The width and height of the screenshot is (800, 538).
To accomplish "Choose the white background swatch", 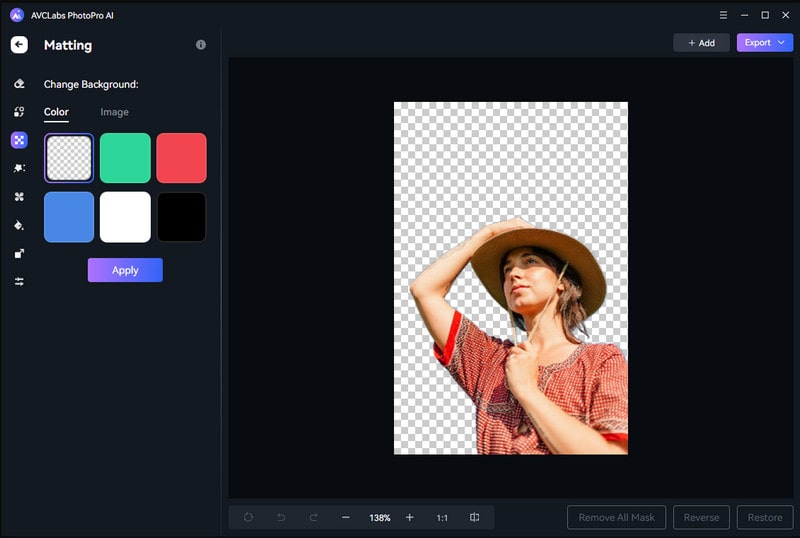I will click(125, 217).
